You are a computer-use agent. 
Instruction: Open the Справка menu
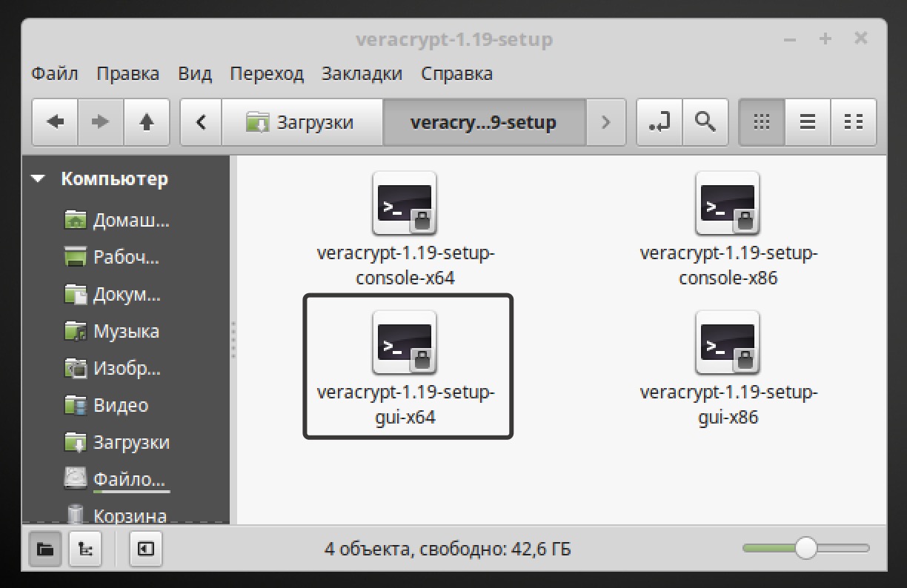pyautogui.click(x=457, y=74)
